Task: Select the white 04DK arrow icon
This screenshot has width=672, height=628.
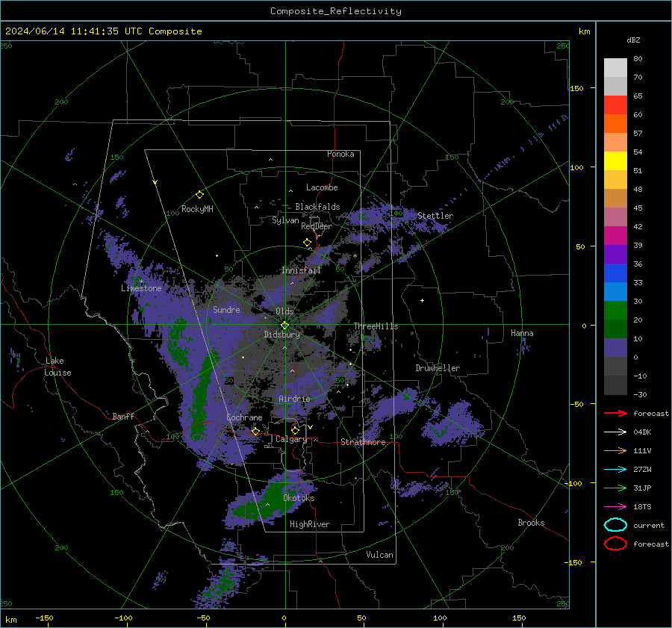Action: tap(615, 432)
